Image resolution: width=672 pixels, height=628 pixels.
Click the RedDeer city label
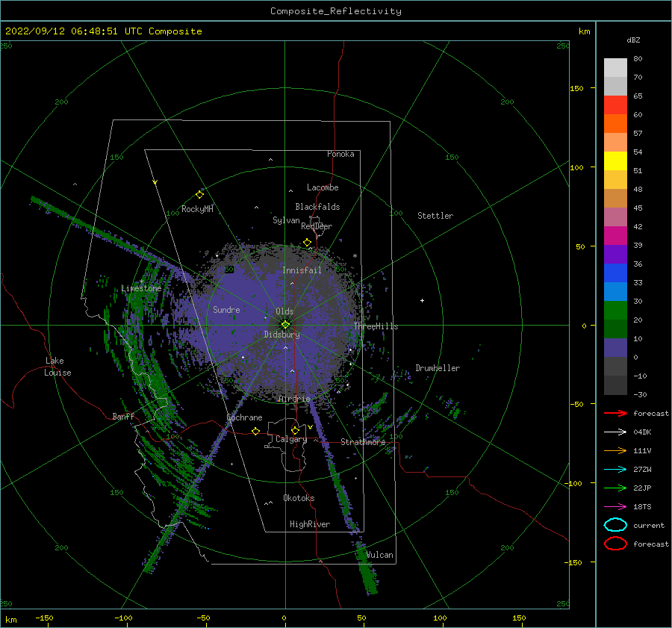point(317,226)
